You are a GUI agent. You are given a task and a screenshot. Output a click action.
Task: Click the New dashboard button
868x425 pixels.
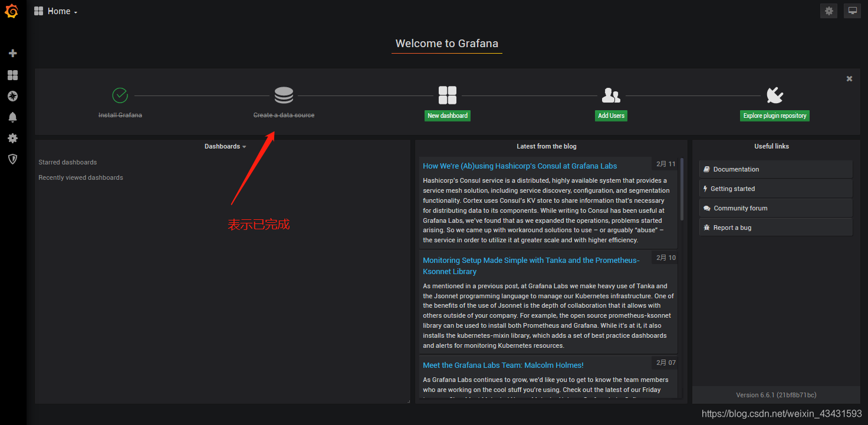point(448,116)
